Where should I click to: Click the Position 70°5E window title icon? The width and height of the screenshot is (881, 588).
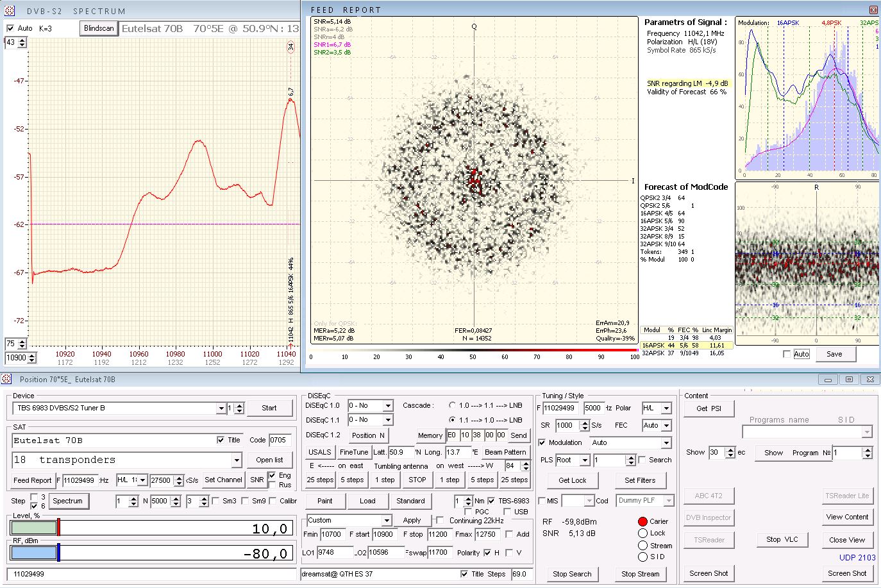coord(7,379)
